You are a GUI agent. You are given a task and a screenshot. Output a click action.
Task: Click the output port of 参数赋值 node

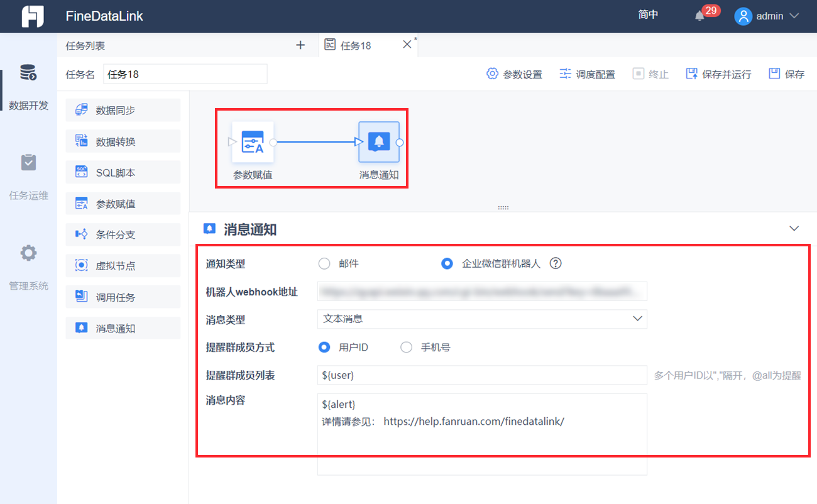point(273,142)
